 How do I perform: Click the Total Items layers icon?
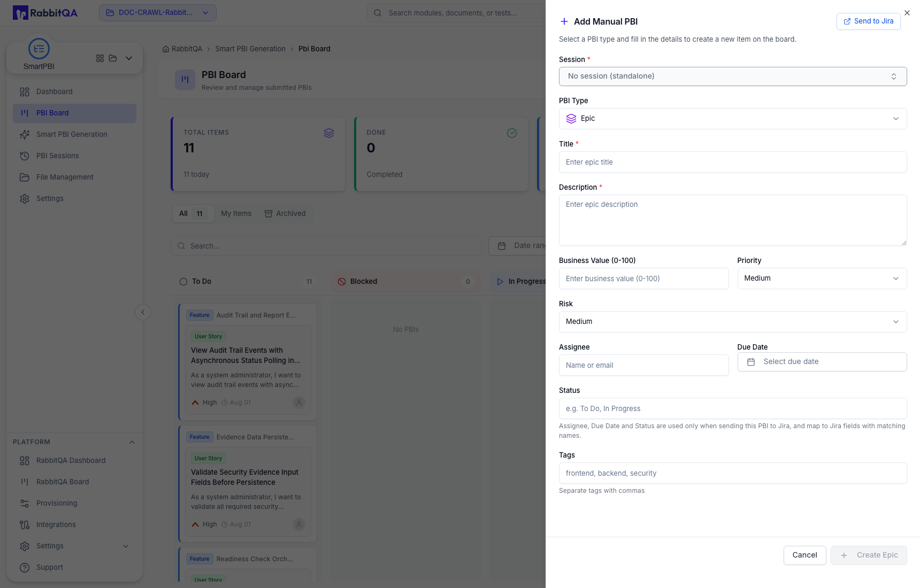coord(329,133)
